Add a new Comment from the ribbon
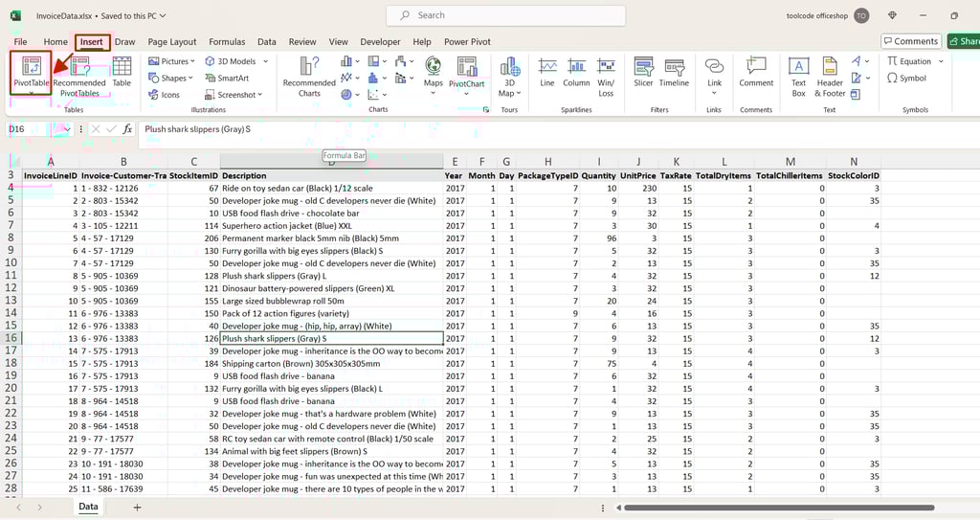The image size is (980, 520). pyautogui.click(x=756, y=72)
